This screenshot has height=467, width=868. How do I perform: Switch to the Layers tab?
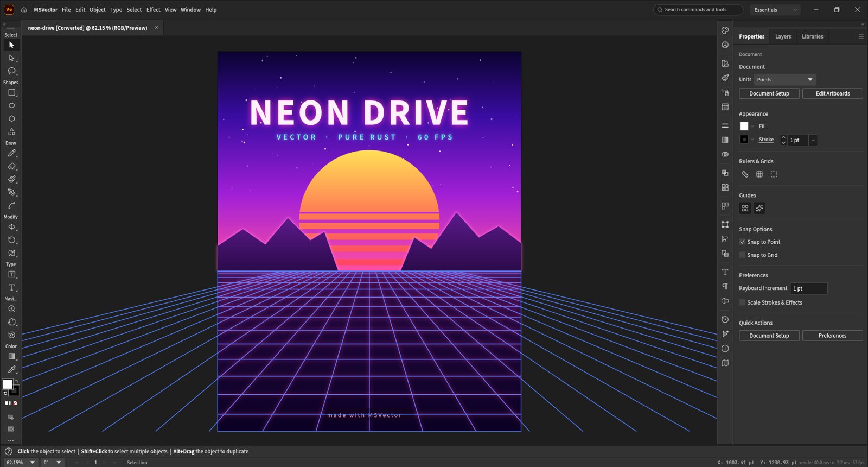pos(783,36)
